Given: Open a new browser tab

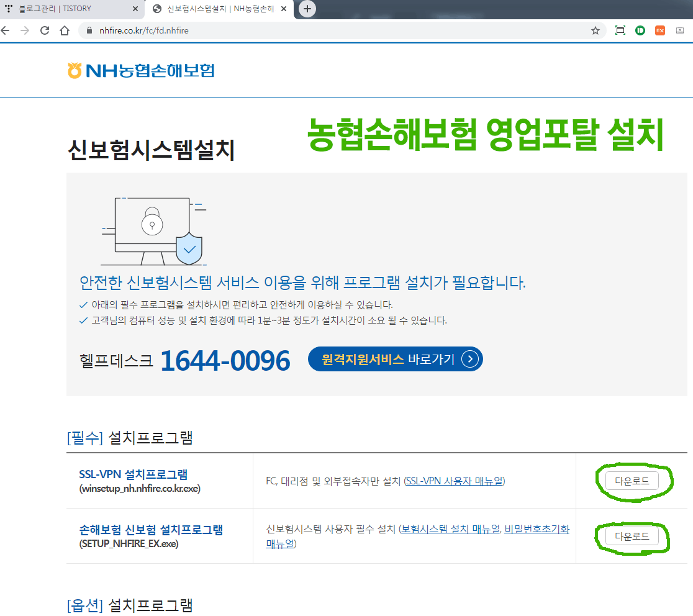Looking at the screenshot, I should [307, 9].
